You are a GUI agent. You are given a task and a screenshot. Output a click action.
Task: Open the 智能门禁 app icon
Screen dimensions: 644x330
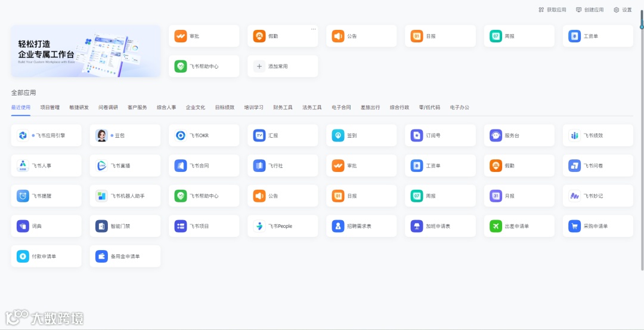pyautogui.click(x=101, y=226)
